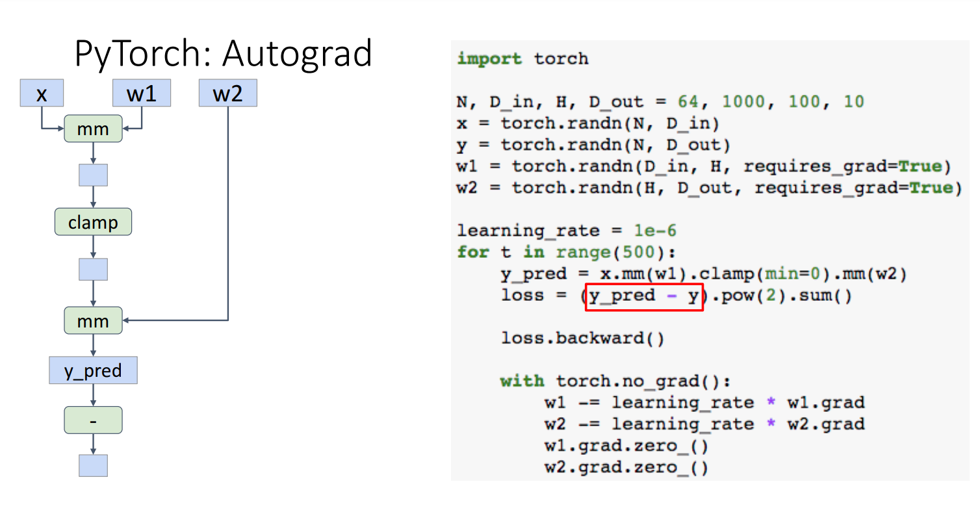980x512 pixels.
Task: Click the "w1 -= learning_rate * w1.grad" line
Action: pyautogui.click(x=704, y=403)
